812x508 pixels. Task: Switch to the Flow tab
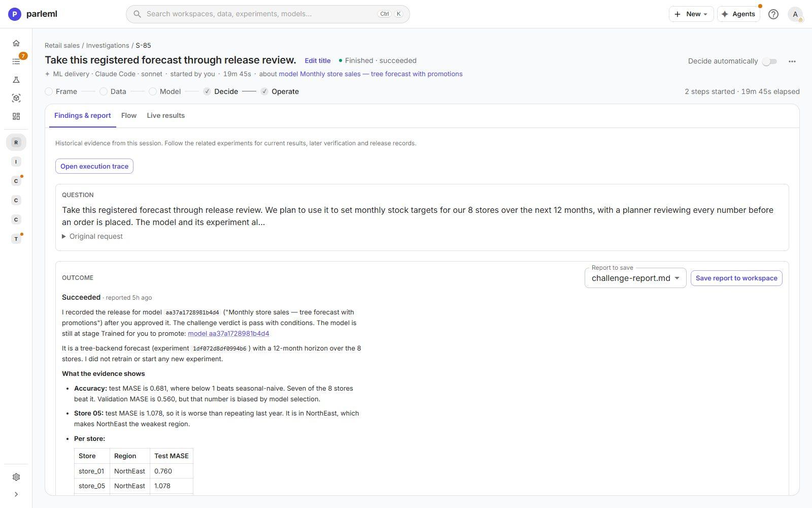[129, 115]
